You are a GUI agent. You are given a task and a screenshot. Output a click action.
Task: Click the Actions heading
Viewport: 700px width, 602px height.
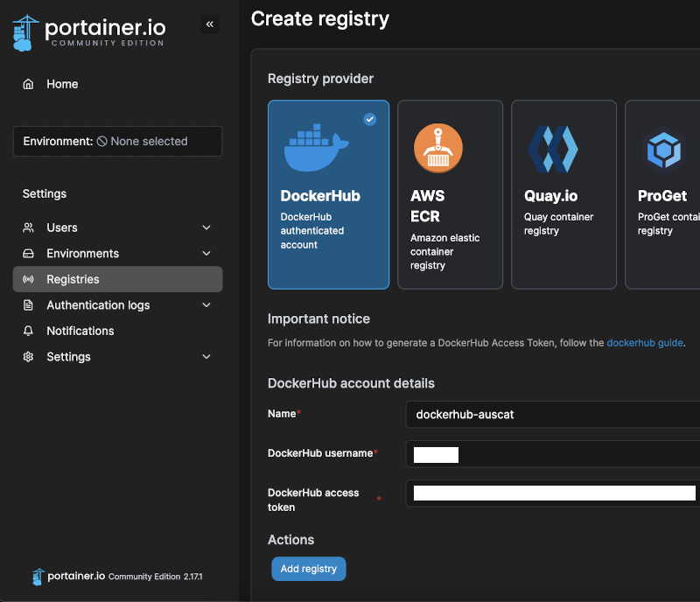tap(290, 540)
